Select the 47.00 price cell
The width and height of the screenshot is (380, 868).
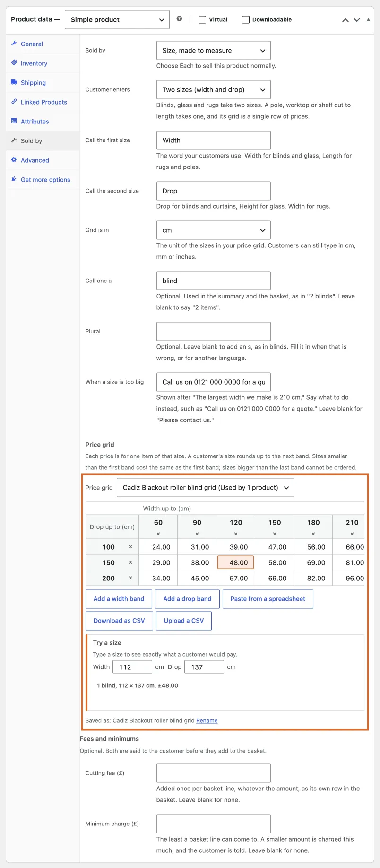pyautogui.click(x=275, y=547)
